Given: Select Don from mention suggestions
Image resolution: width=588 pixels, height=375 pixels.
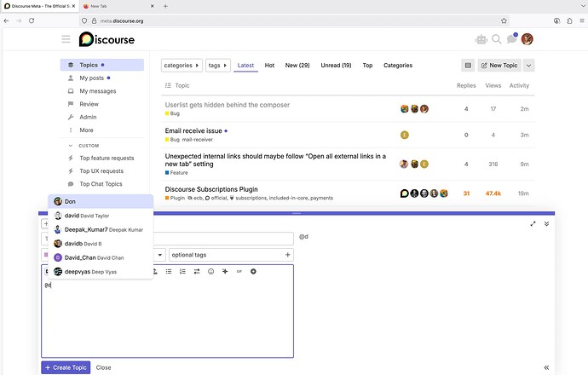Looking at the screenshot, I should click(101, 201).
